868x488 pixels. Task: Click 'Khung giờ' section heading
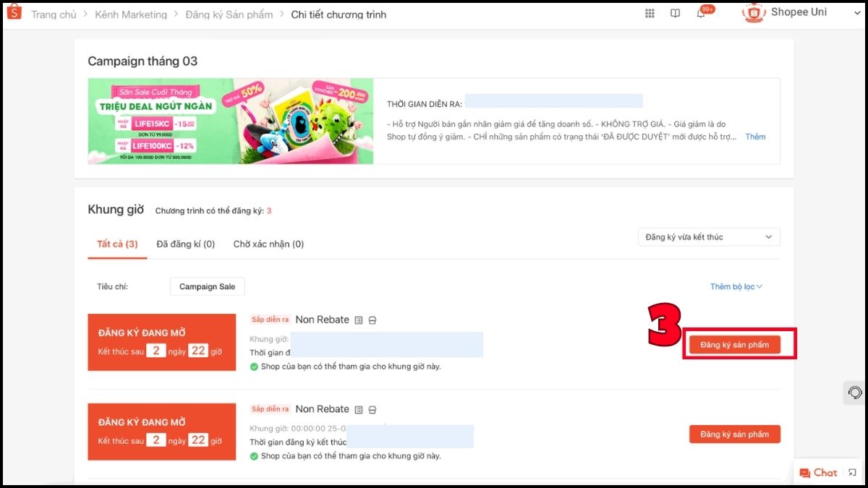pyautogui.click(x=116, y=210)
